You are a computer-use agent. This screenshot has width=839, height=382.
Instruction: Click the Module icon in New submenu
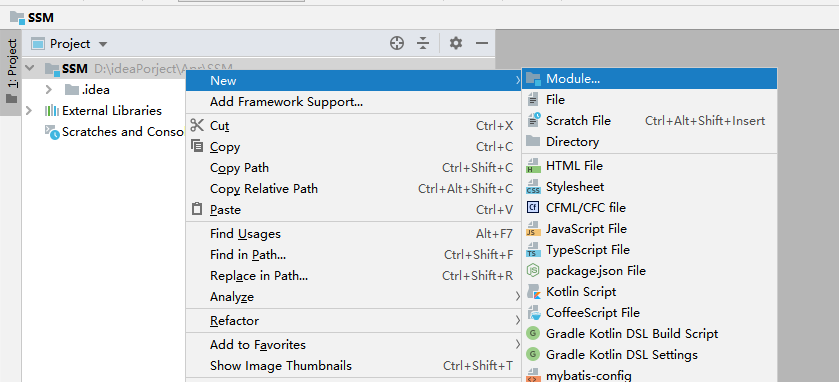(x=533, y=79)
